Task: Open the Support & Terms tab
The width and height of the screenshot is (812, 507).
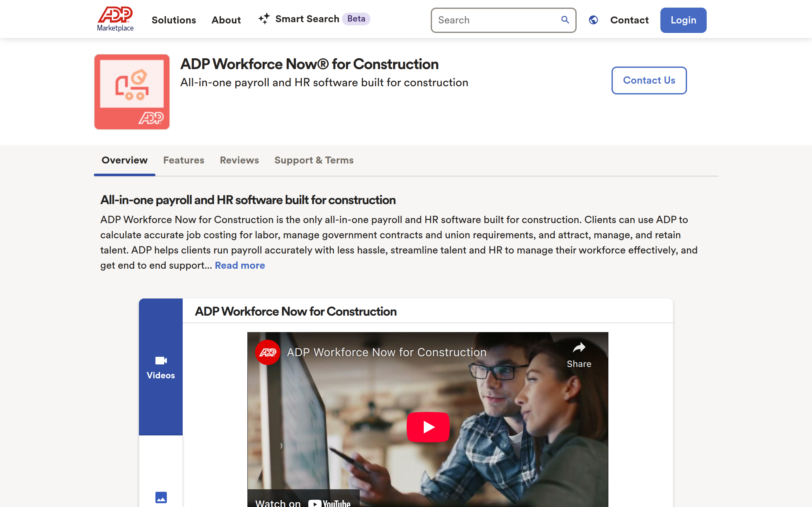Action: click(314, 160)
